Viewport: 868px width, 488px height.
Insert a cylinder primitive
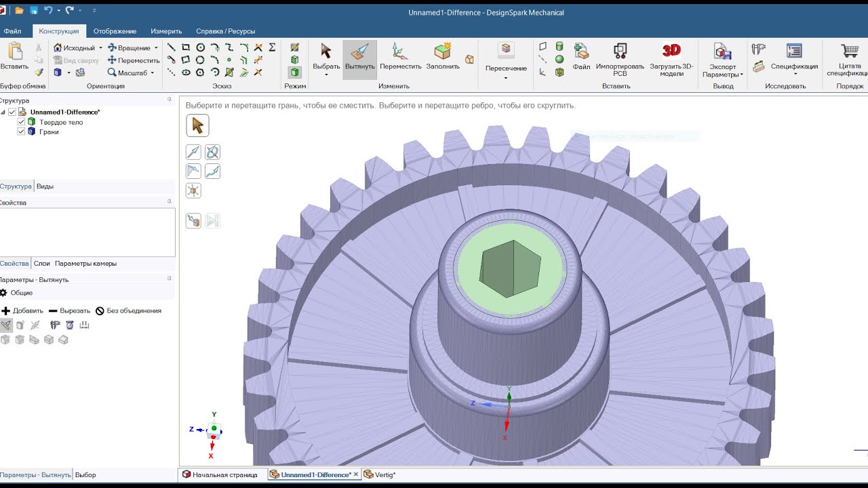click(x=559, y=47)
